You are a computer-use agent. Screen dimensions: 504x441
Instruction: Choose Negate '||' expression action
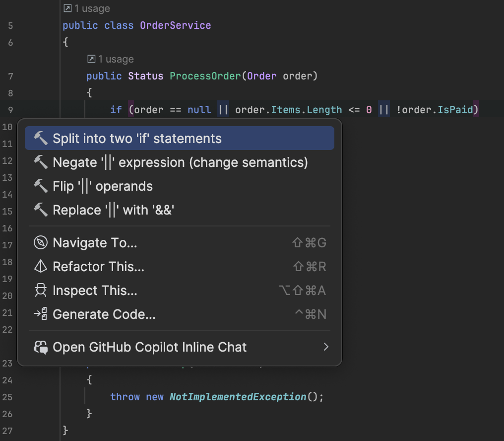180,162
